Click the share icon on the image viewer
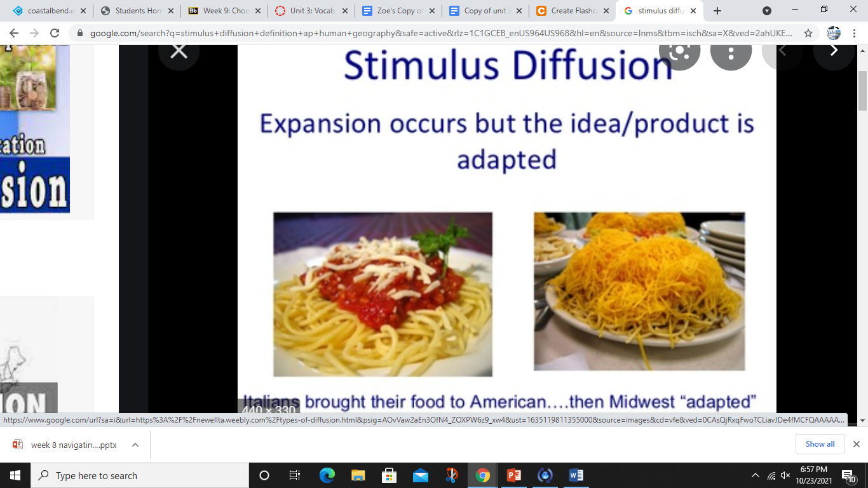 pos(679,55)
